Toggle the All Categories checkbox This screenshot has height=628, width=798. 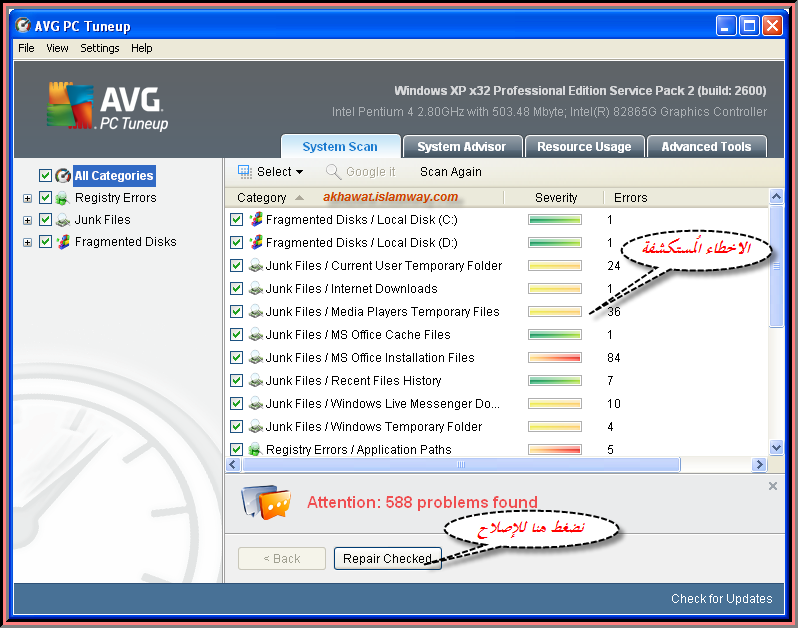point(45,176)
